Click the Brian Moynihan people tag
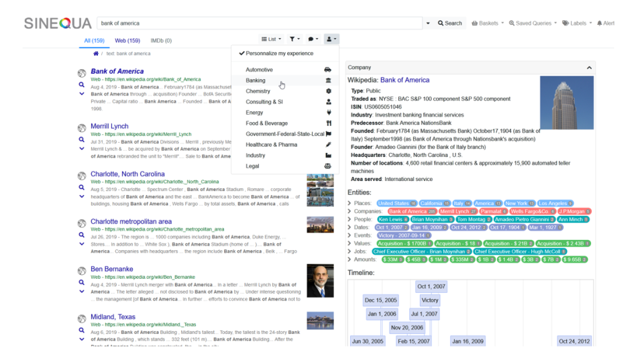Screen dimensions: 644x362 432,220
